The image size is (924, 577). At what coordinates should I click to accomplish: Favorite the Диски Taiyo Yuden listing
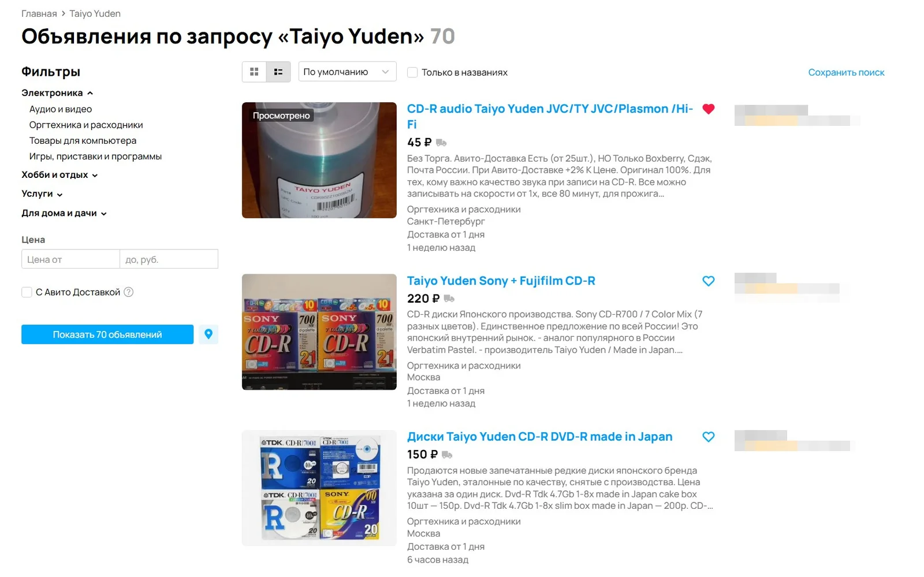[709, 437]
